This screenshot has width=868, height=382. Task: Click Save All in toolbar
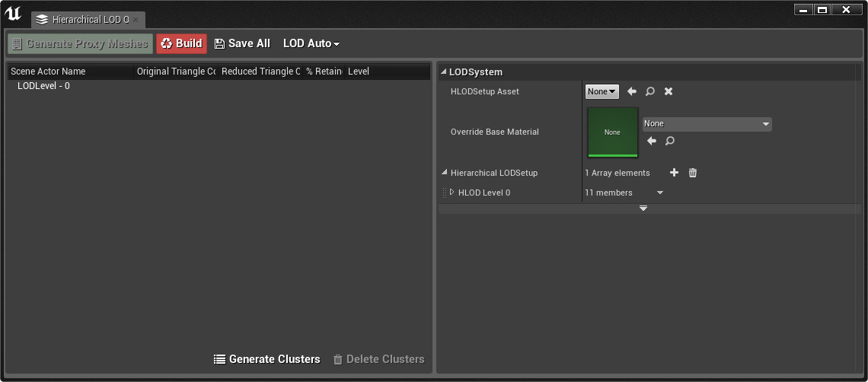[x=242, y=43]
